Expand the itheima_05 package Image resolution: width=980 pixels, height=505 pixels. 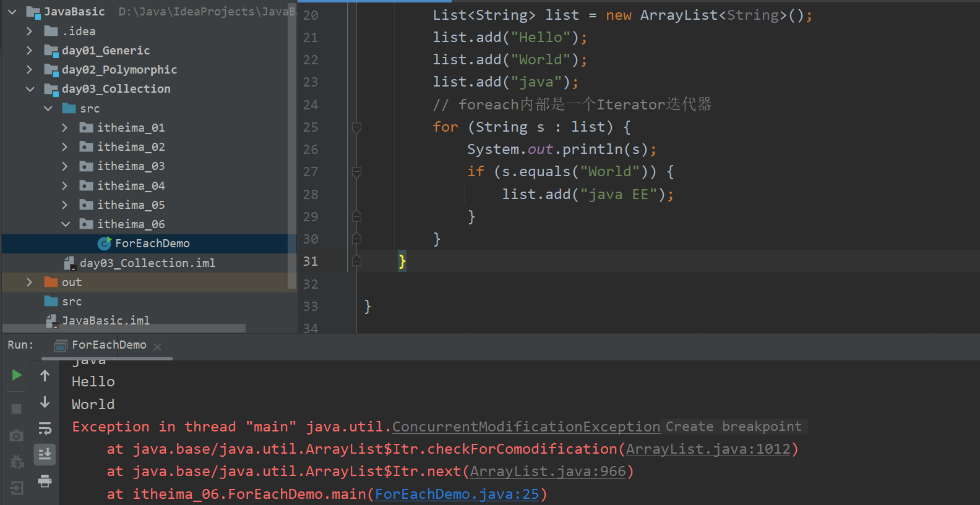click(x=65, y=205)
